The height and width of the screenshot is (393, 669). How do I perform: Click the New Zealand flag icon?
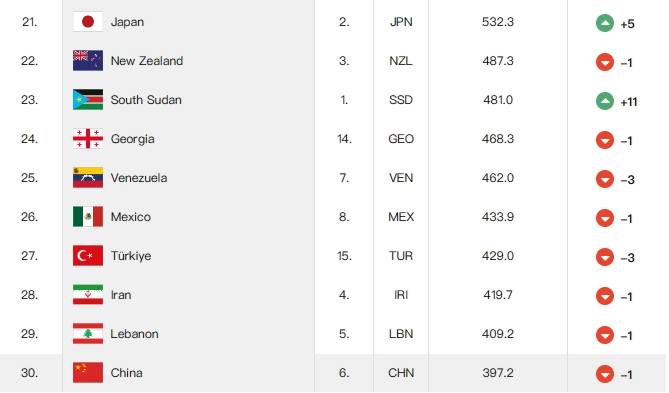[x=88, y=61]
